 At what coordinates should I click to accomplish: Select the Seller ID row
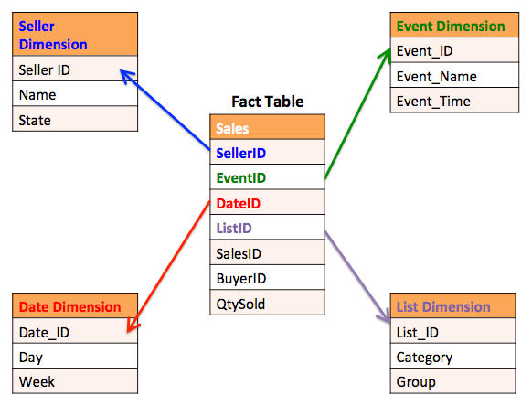75,69
